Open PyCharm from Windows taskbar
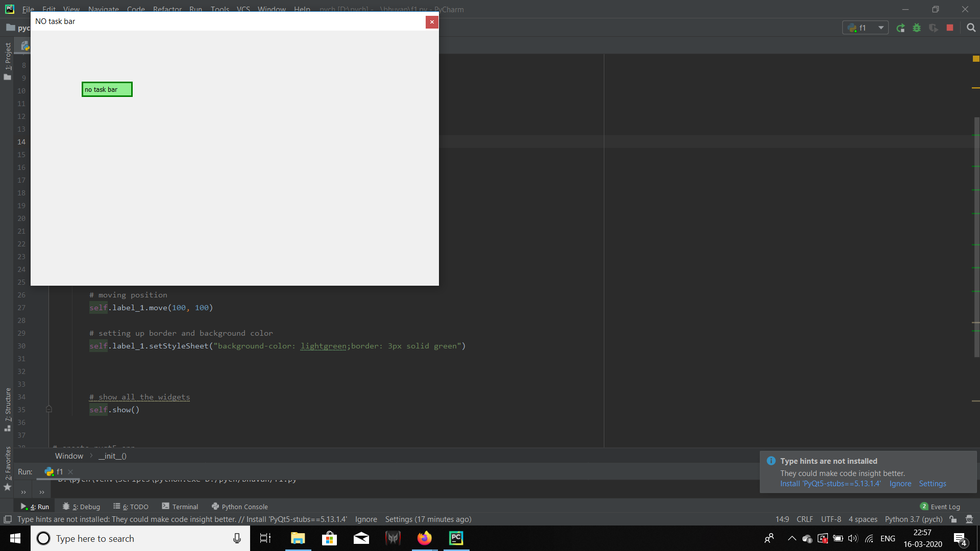 456,538
